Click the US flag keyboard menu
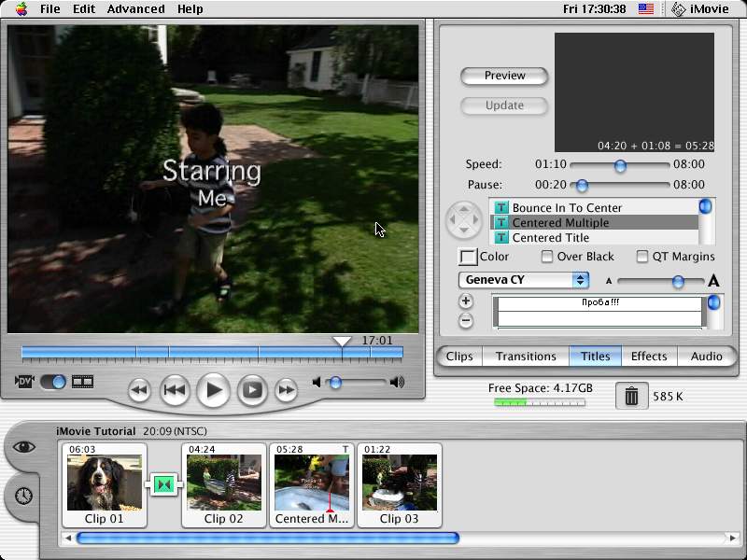 (x=646, y=8)
